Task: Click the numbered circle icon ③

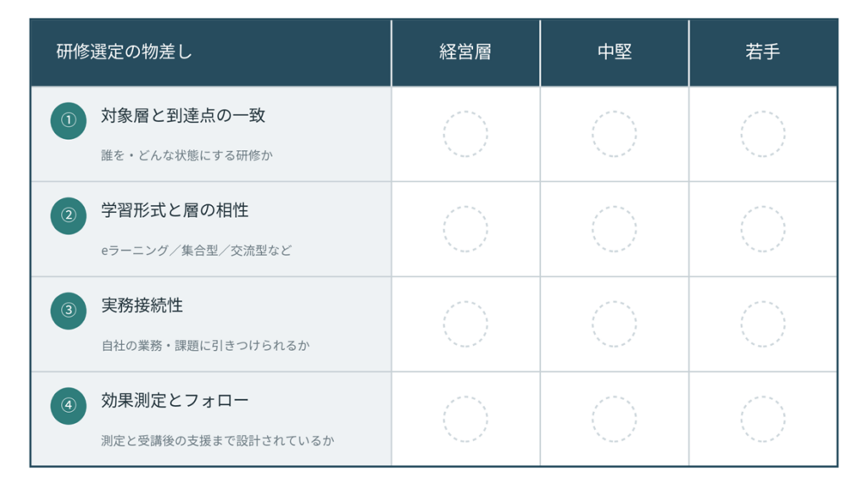Action: pos(68,311)
